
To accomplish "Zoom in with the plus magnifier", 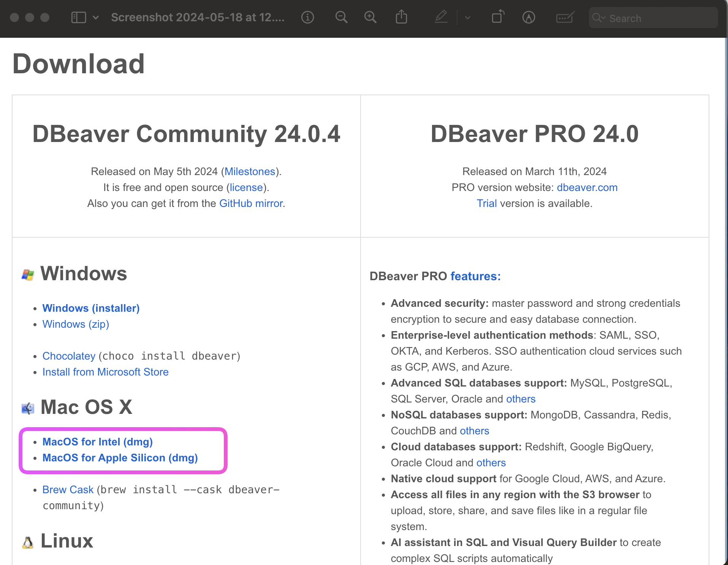I will (x=370, y=17).
